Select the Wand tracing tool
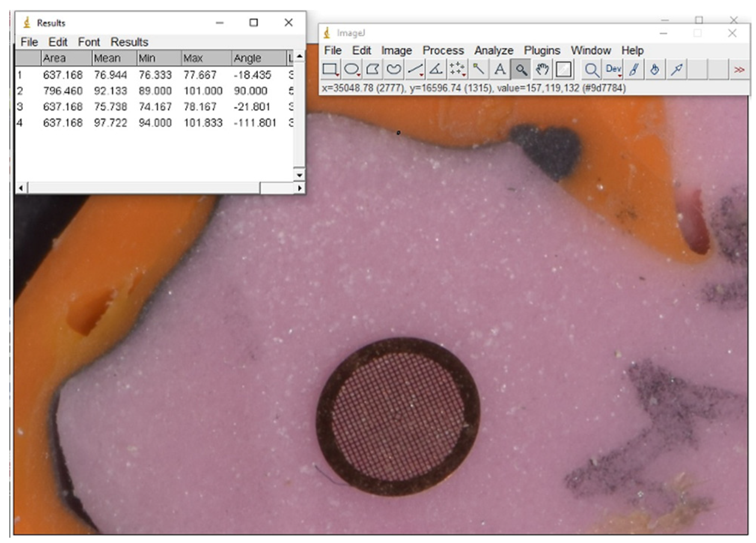756x543 pixels. point(478,70)
